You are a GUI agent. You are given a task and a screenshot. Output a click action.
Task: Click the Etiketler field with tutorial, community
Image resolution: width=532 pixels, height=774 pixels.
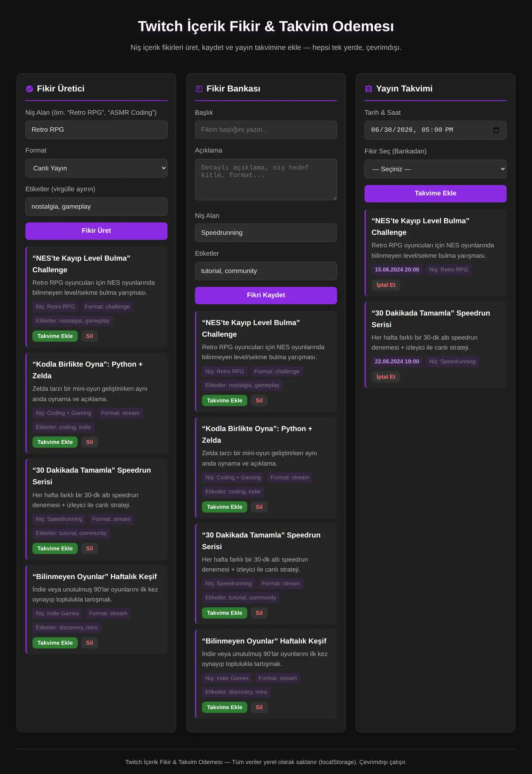(266, 271)
